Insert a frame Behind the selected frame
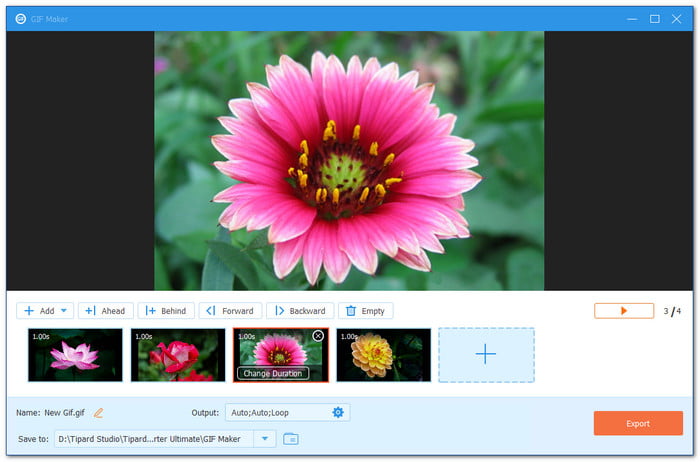This screenshot has width=700, height=462. click(x=166, y=311)
